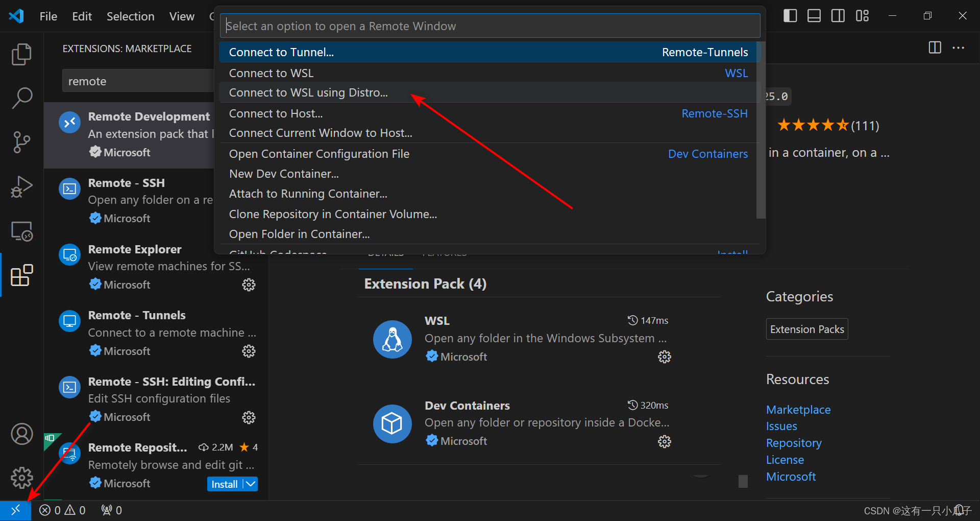
Task: Select Remote Explorer extension in list
Action: click(x=156, y=268)
